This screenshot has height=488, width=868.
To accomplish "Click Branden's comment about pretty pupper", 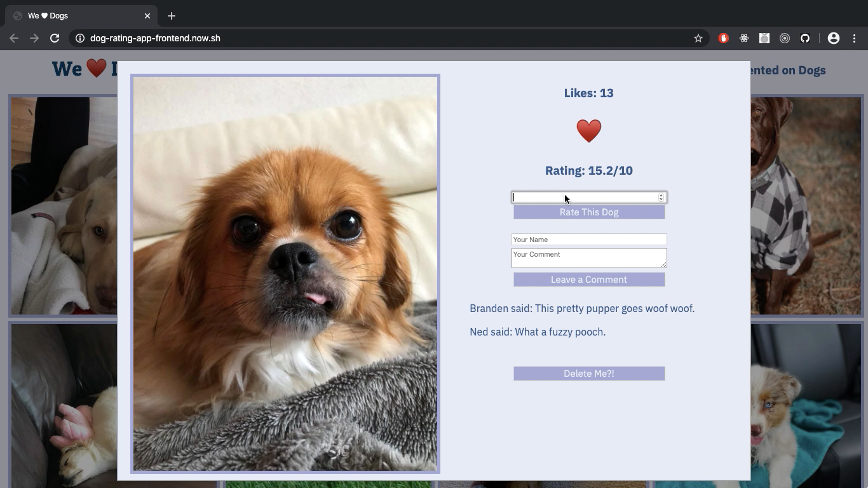I will [582, 309].
